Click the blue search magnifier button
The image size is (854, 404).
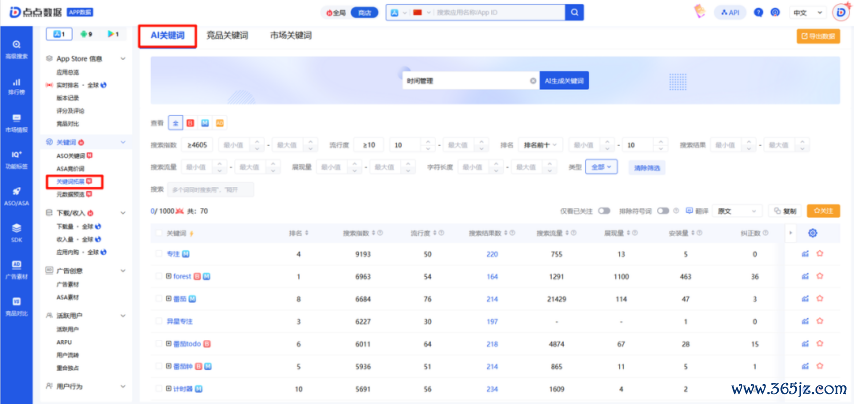pyautogui.click(x=574, y=12)
